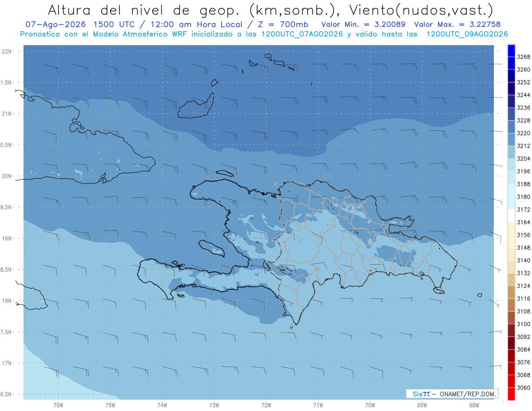The height and width of the screenshot is (411, 532).
Task: Select the title text 'Altura del nivel de geop.'
Action: (145, 10)
